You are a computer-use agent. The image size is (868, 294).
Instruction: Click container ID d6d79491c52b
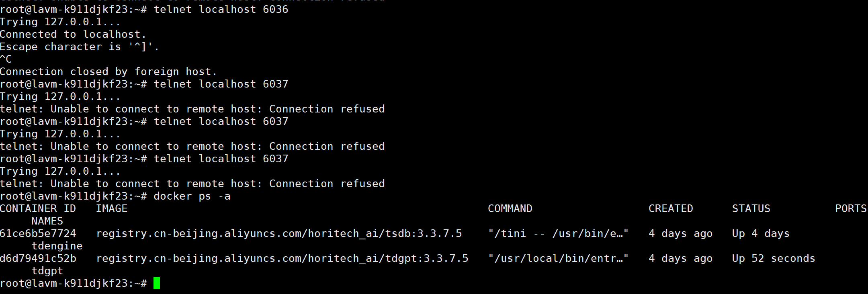[38, 259]
